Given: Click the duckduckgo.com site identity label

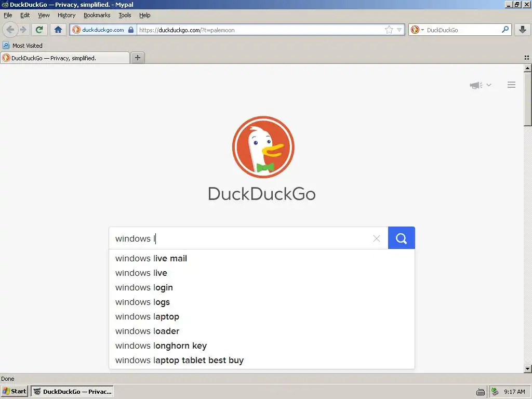Looking at the screenshot, I should (x=103, y=30).
